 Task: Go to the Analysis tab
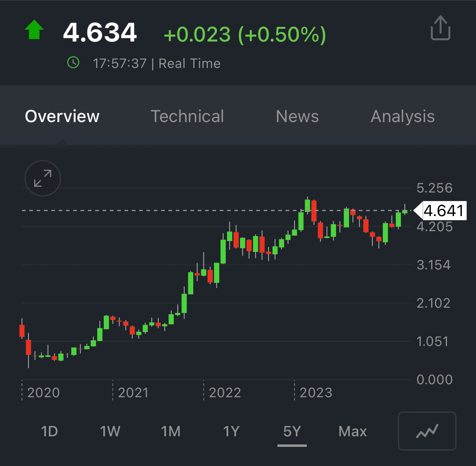click(x=403, y=117)
